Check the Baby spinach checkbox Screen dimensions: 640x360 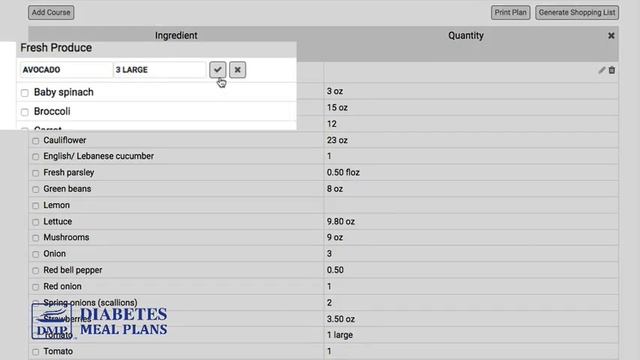coord(25,93)
